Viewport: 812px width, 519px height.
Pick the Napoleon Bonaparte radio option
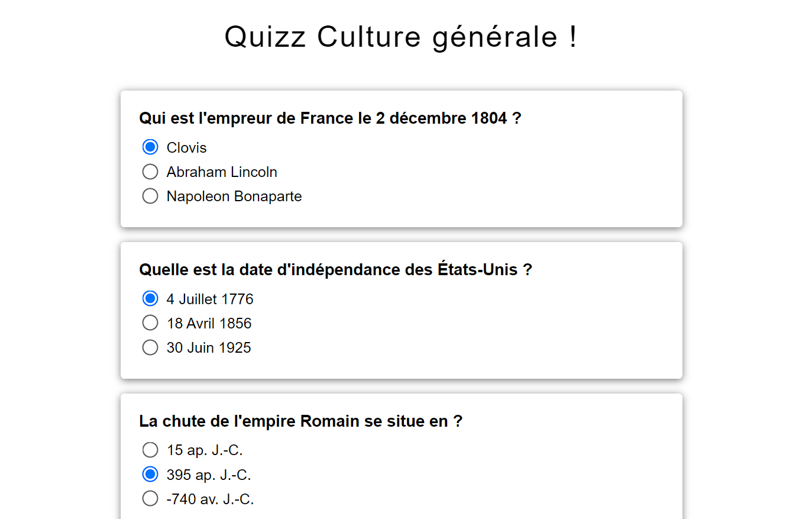point(150,196)
